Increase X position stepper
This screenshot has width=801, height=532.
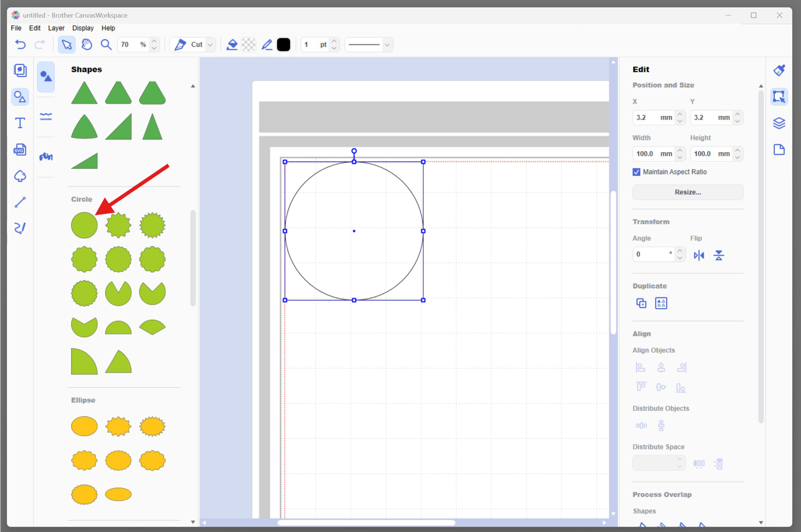(680, 114)
